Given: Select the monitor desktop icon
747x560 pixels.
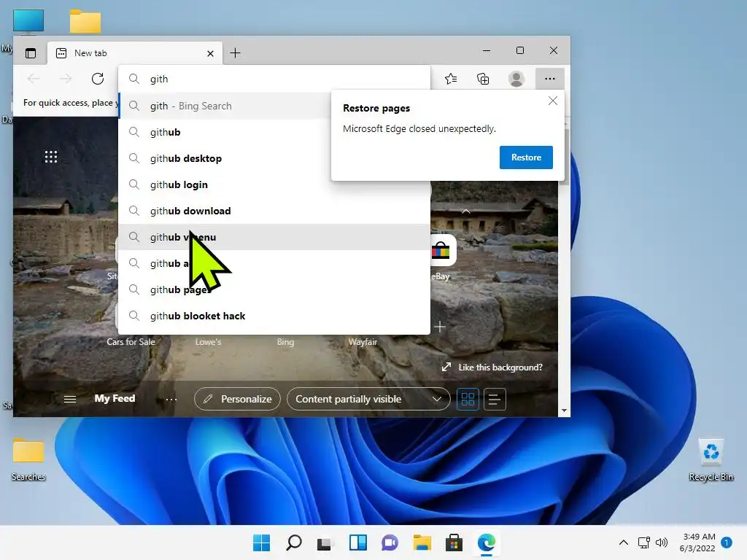Looking at the screenshot, I should (x=28, y=22).
